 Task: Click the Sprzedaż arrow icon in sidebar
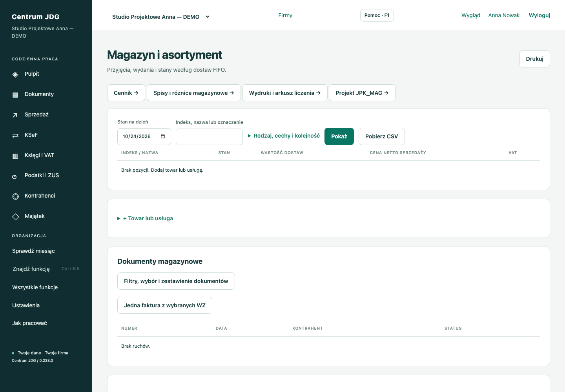[x=15, y=115]
